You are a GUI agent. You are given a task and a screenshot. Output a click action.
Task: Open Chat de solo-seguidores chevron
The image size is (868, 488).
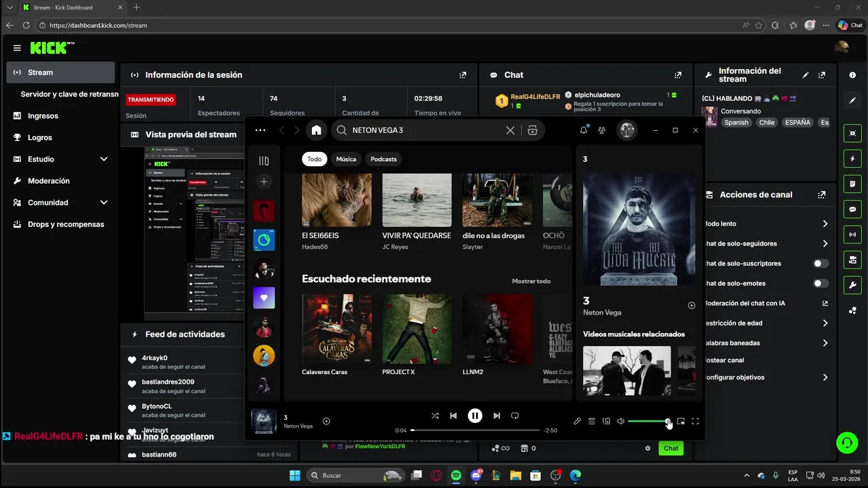[825, 243]
